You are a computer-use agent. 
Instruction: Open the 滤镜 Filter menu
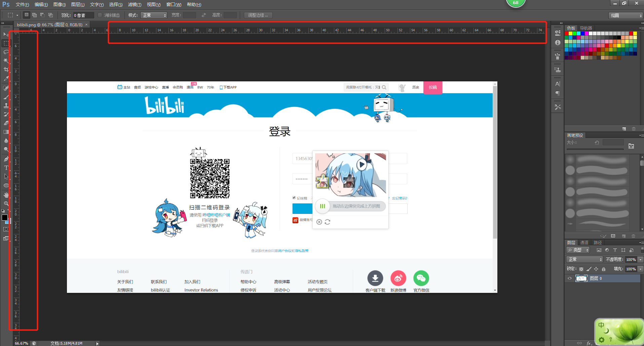coord(135,4)
